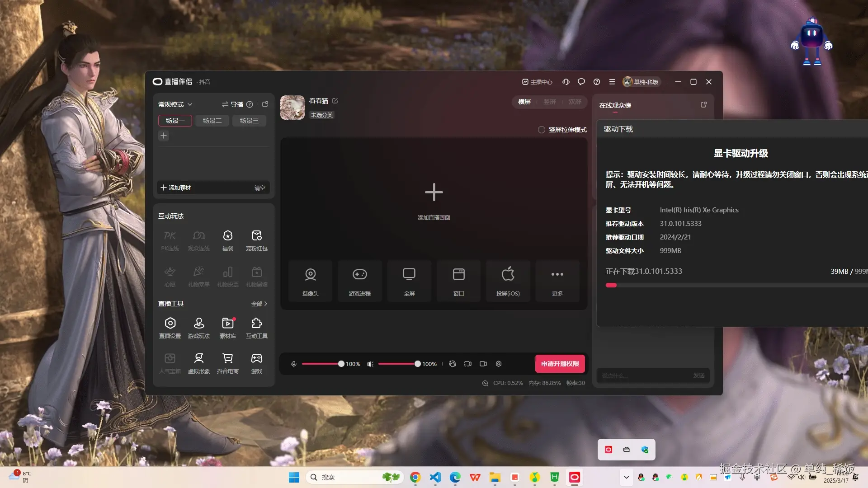The height and width of the screenshot is (488, 868).
Task: Open the 福袋 lucky bag tool
Action: pyautogui.click(x=228, y=239)
